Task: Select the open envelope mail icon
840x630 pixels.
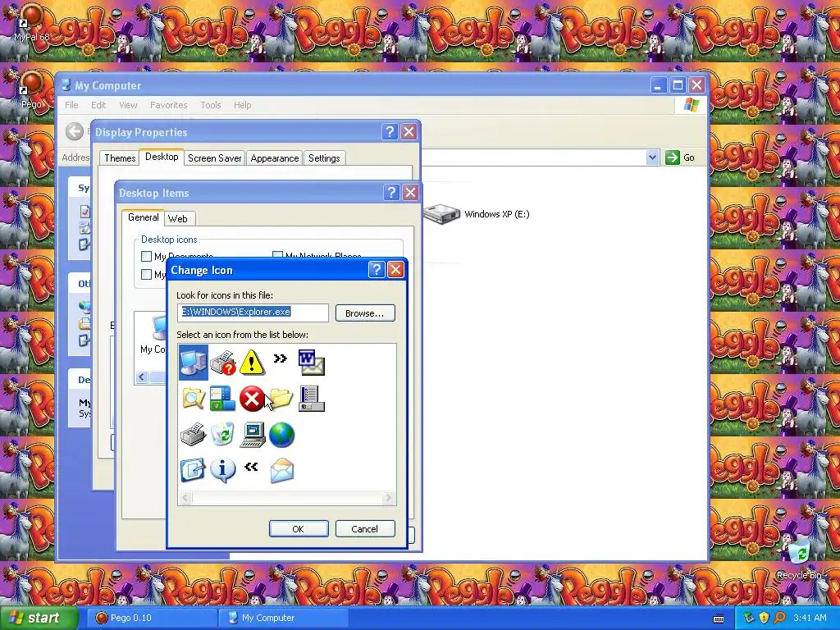Action: tap(282, 470)
